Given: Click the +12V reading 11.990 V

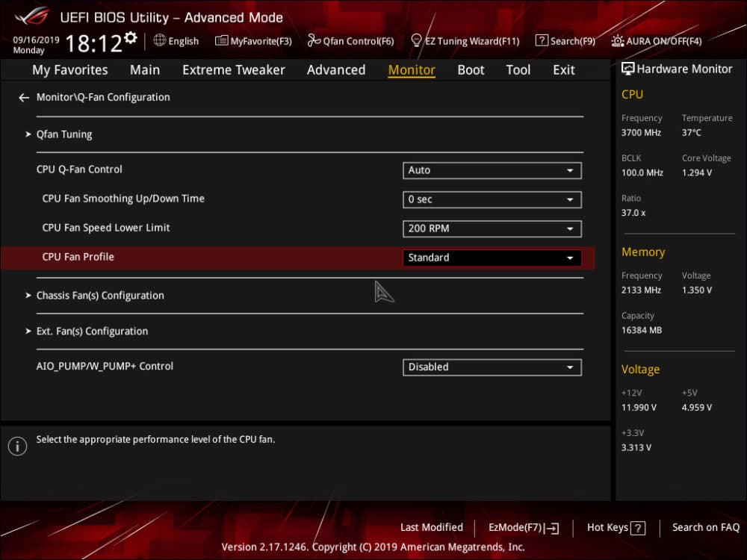Looking at the screenshot, I should 639,408.
